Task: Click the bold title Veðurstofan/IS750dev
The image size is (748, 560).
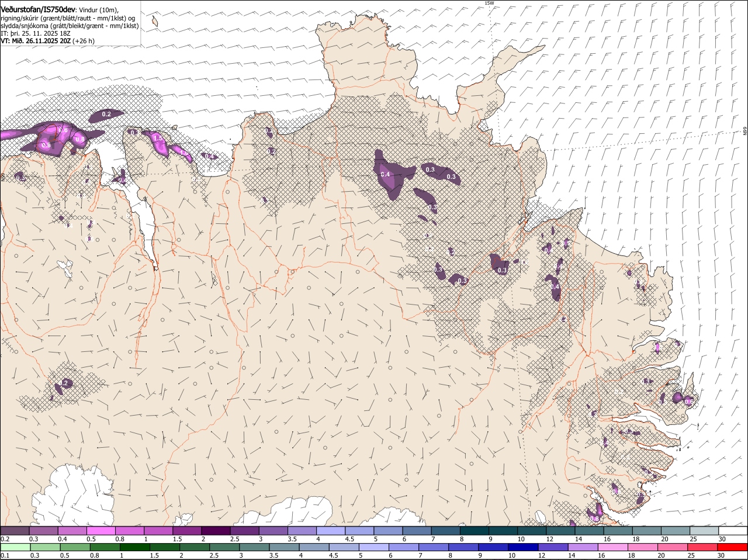Action: pyautogui.click(x=37, y=10)
